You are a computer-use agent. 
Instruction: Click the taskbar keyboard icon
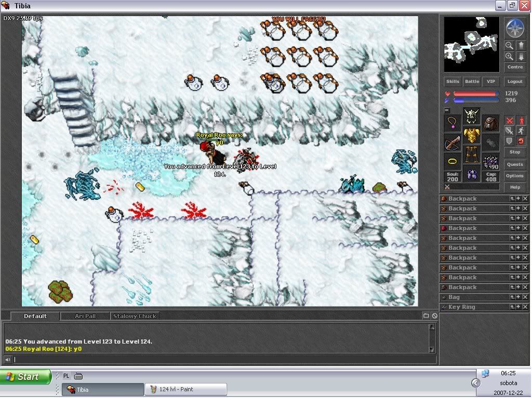(78, 376)
